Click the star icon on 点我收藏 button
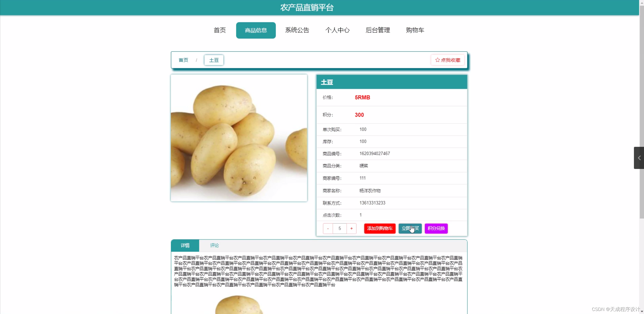 437,60
